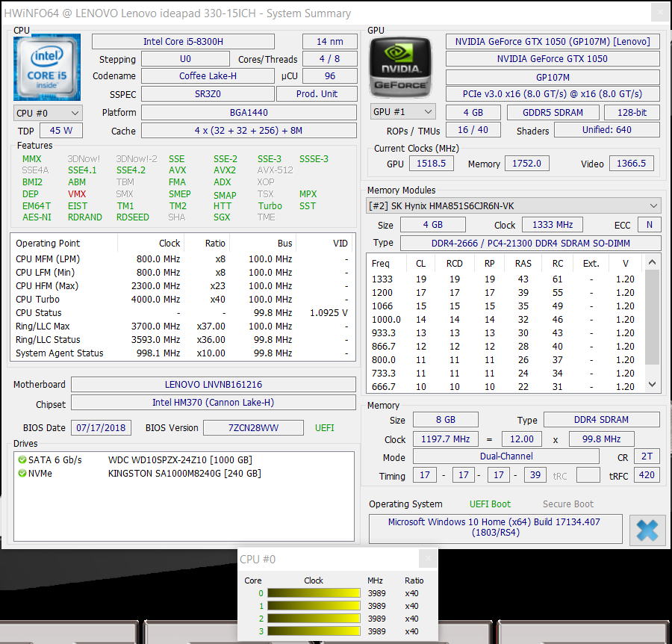Click the memory timings scroll down arrow

[x=652, y=384]
